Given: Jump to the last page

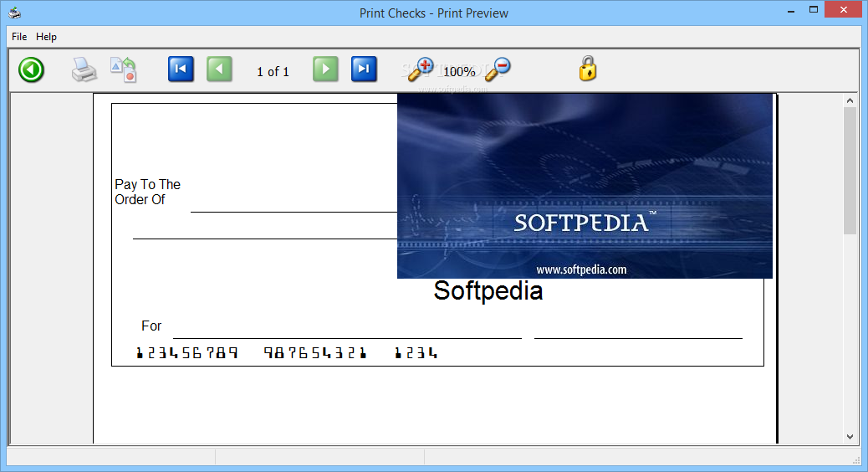Looking at the screenshot, I should 364,69.
